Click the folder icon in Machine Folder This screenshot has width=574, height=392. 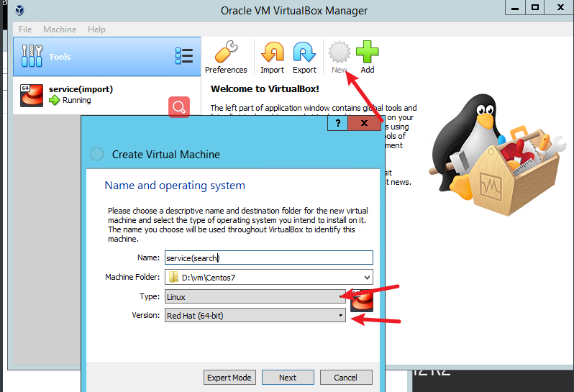pyautogui.click(x=173, y=277)
